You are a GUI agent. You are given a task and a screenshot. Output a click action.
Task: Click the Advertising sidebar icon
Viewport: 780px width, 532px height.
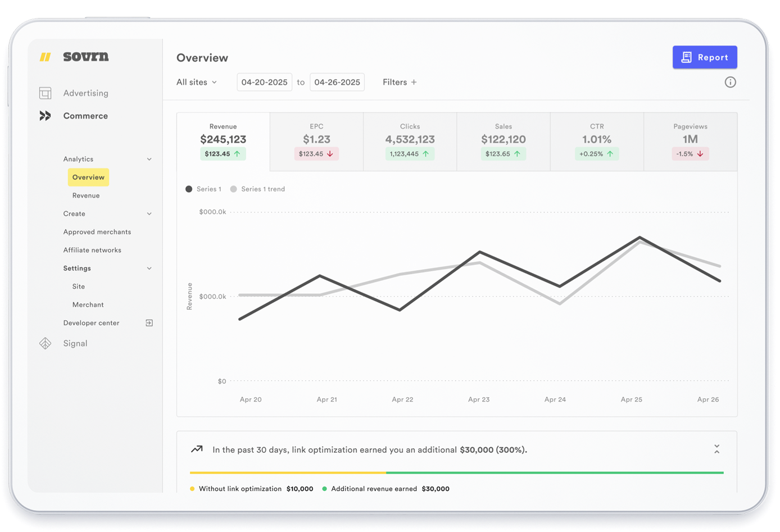tap(46, 93)
